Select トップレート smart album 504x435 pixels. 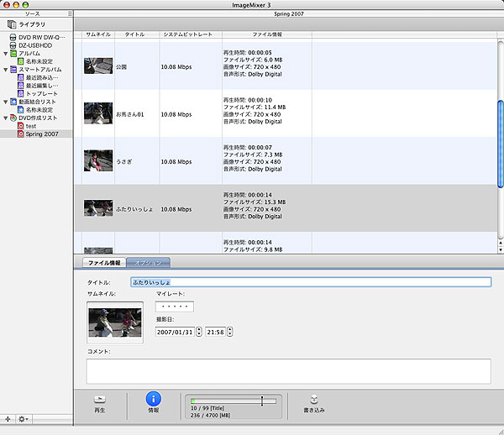(x=41, y=93)
